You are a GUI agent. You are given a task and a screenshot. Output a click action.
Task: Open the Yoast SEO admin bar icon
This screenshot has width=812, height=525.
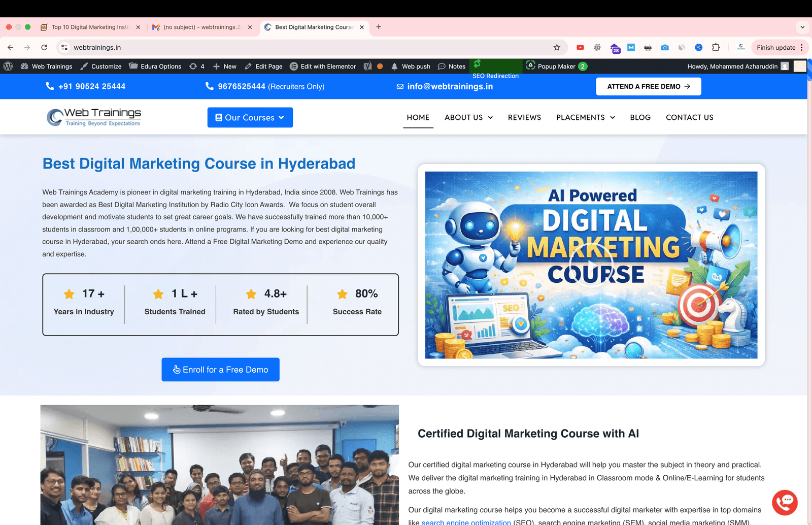pyautogui.click(x=368, y=67)
